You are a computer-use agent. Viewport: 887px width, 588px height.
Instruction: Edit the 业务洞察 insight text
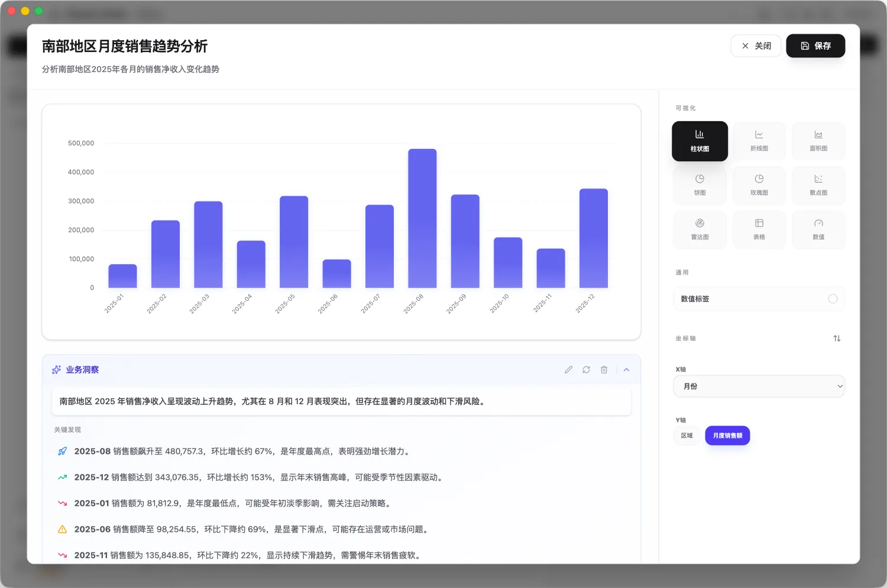point(568,369)
